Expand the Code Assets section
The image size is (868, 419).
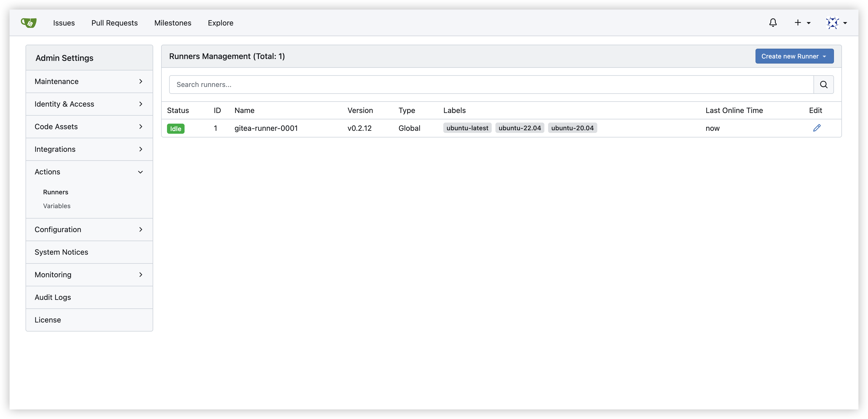(89, 127)
